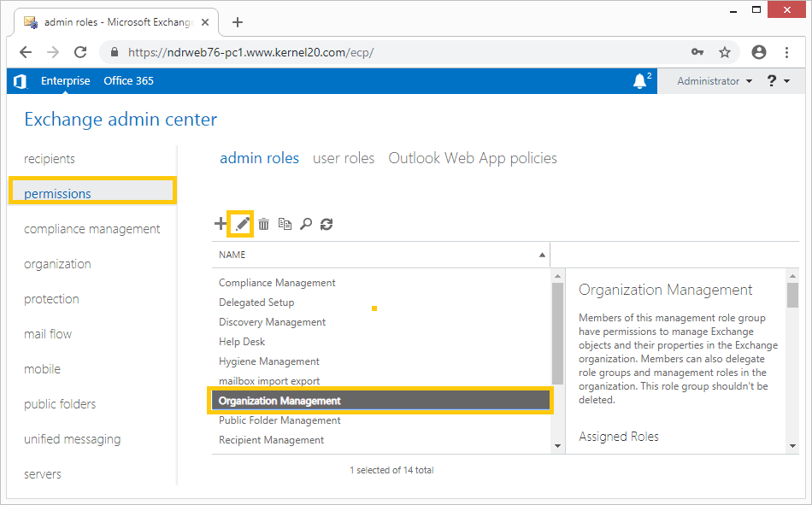
Task: Reload the page with the browser refresh button
Action: tap(80, 52)
